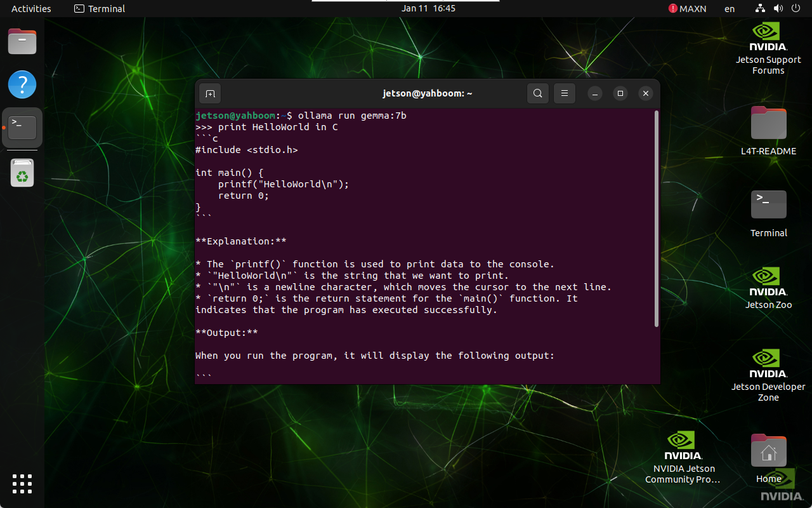This screenshot has width=812, height=508.
Task: Click the '**Output:**' heading
Action: point(226,333)
